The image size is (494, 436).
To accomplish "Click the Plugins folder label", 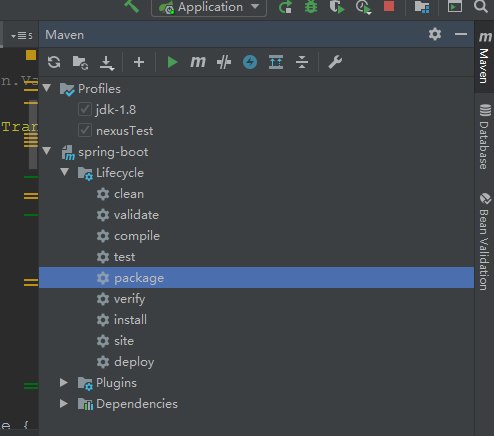I will coord(116,383).
